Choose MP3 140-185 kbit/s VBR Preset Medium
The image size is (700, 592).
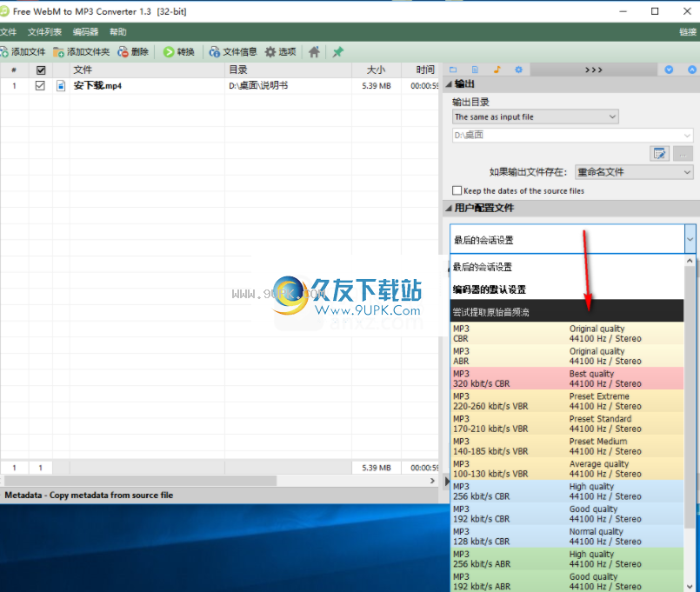[x=567, y=446]
